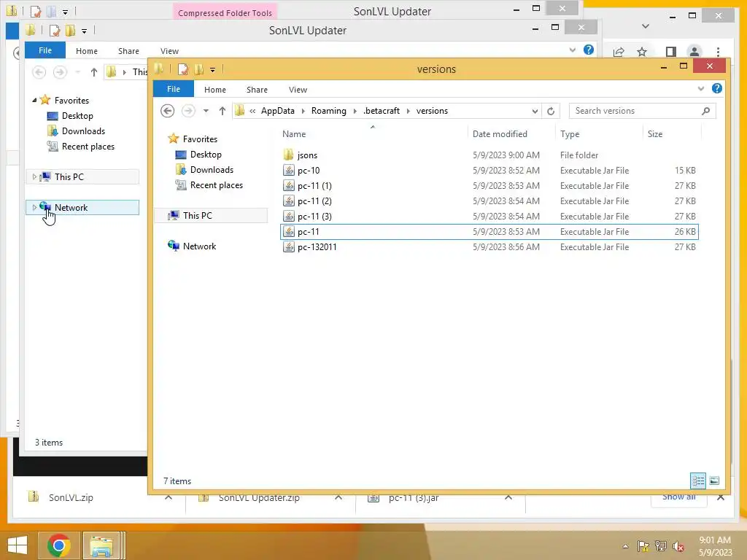Viewport: 747px width, 560px height.
Task: Click .betacraft in the address breadcrumb
Action: tap(381, 111)
